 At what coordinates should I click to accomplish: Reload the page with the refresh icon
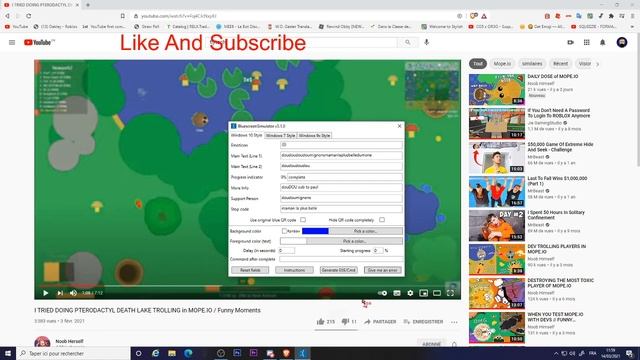29,16
